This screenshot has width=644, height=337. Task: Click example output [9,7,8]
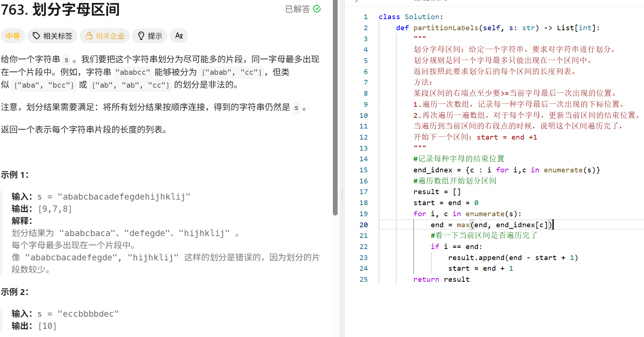55,209
